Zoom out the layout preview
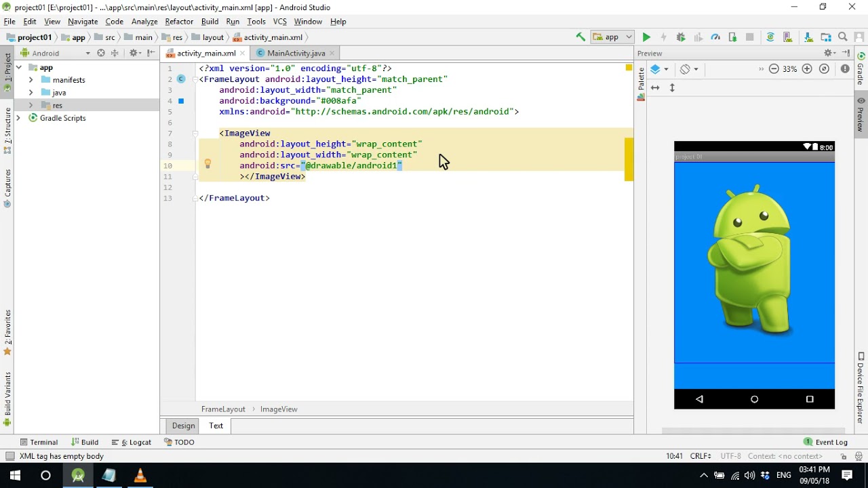868x488 pixels. pos(774,69)
